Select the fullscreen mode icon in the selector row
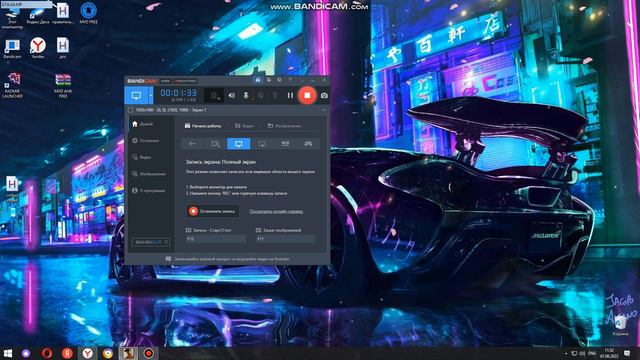 click(x=239, y=144)
